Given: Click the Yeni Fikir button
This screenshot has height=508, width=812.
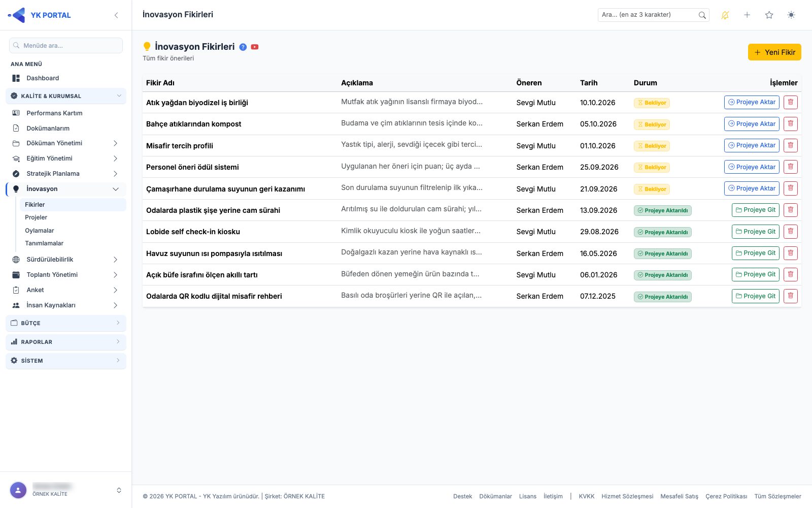Looking at the screenshot, I should point(774,52).
